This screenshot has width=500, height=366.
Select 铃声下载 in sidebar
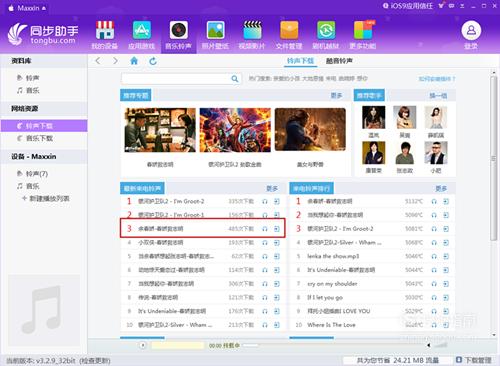(44, 126)
